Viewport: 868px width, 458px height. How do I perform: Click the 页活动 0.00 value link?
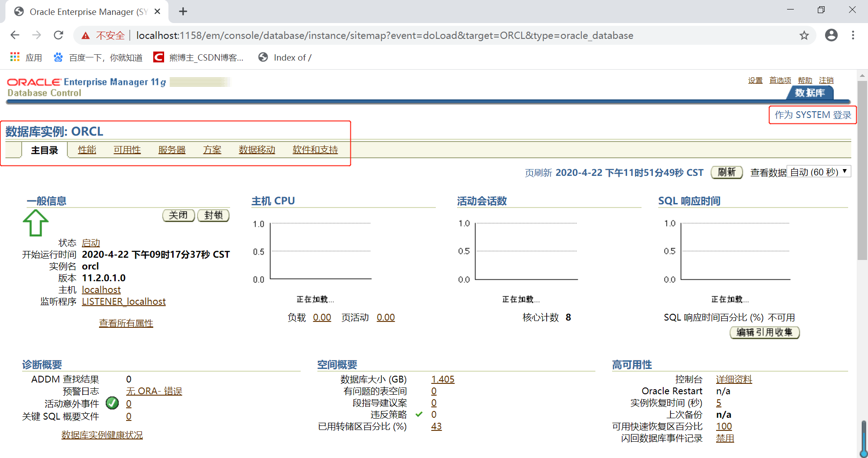[386, 317]
